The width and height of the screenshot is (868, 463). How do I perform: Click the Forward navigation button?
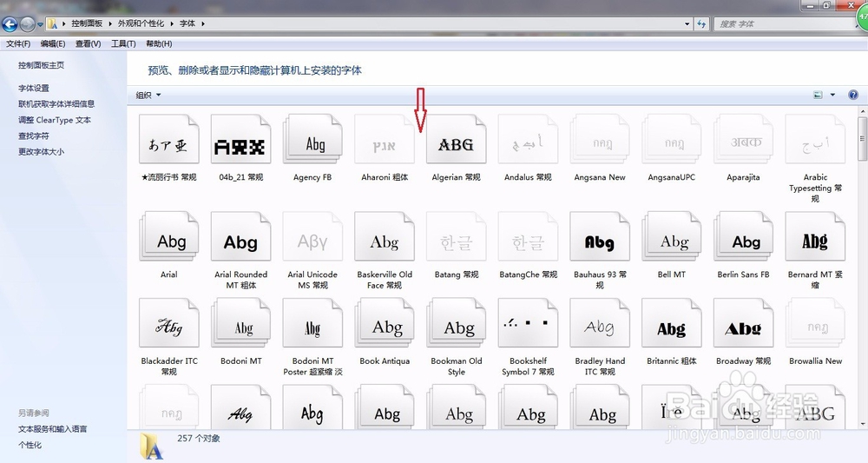[x=27, y=24]
